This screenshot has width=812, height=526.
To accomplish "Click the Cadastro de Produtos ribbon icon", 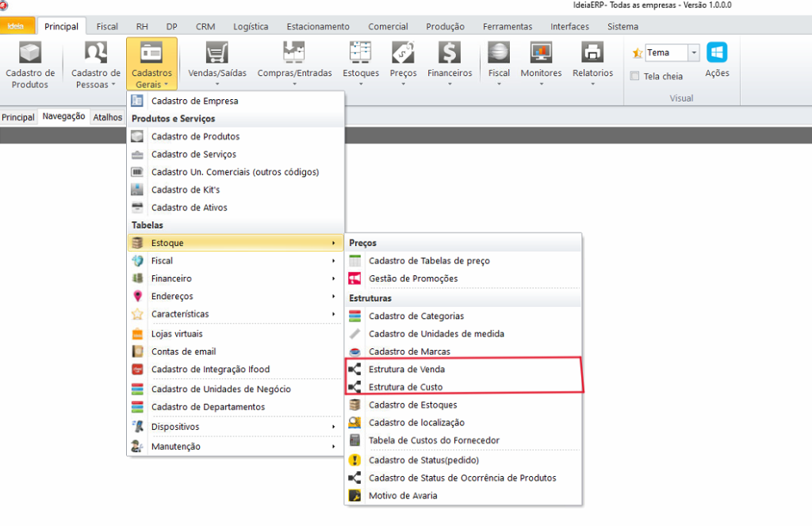I will coord(30,53).
